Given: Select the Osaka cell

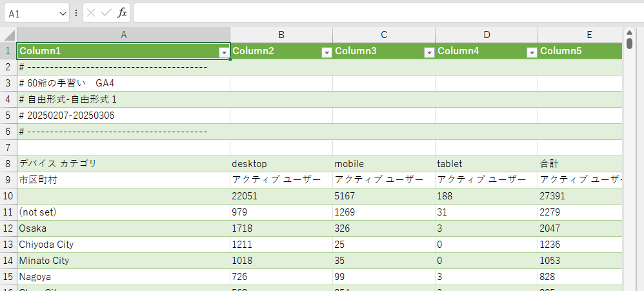Looking at the screenshot, I should (123, 228).
